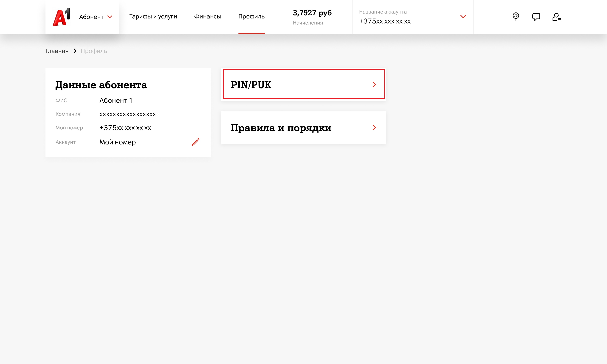Click the A1 logo
This screenshot has width=607, height=364.
coord(61,17)
